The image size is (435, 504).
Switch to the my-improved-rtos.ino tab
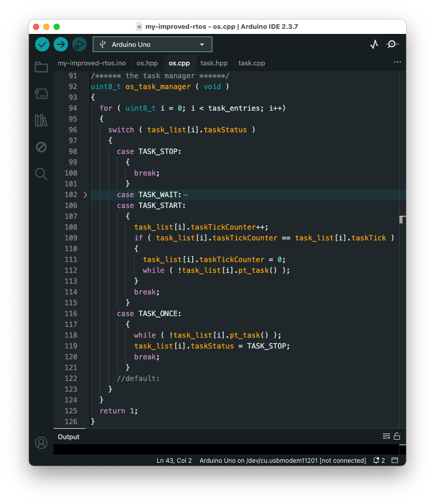click(92, 63)
